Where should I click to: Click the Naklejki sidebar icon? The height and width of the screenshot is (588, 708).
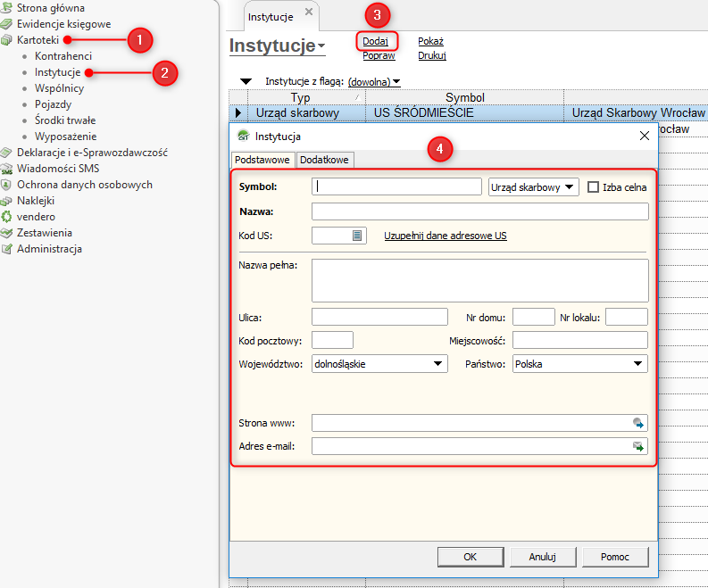pyautogui.click(x=7, y=201)
